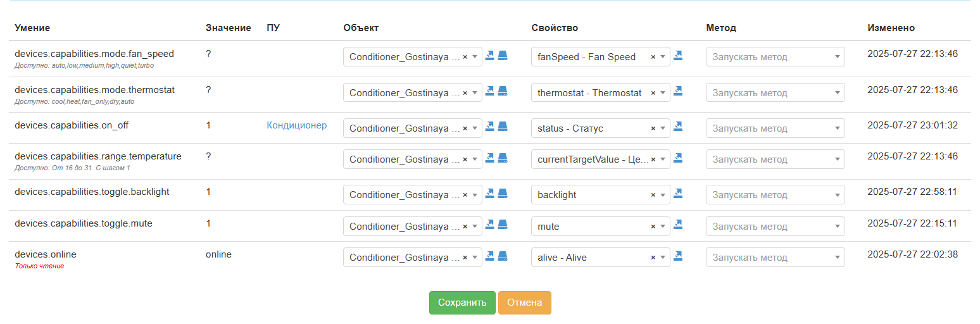
Task: Click the open-object icon in the fan_speed row
Action: pos(489,56)
